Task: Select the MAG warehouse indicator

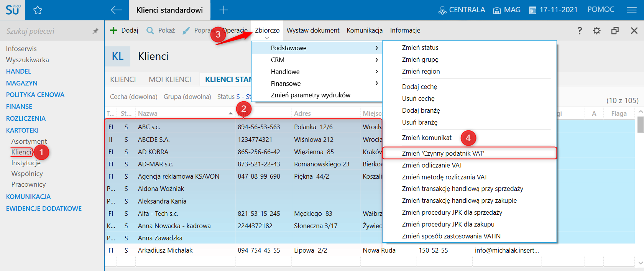Action: (x=507, y=10)
